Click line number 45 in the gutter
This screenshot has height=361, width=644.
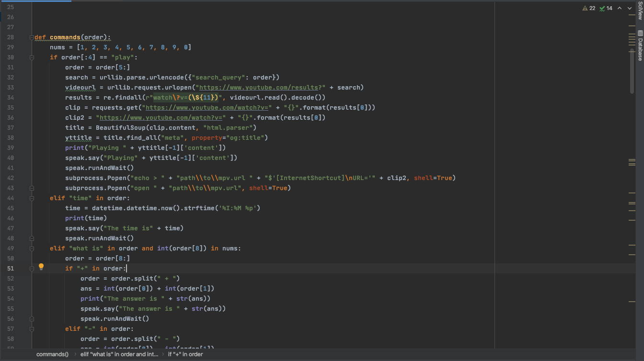pos(11,208)
